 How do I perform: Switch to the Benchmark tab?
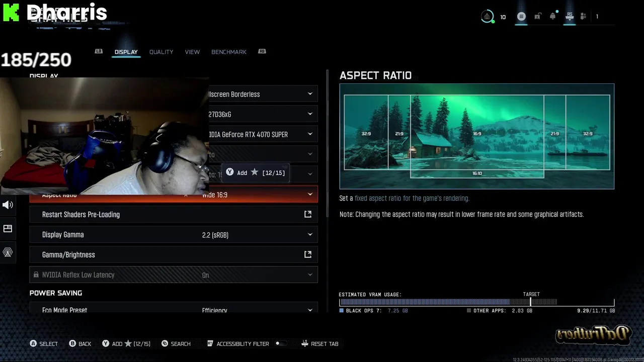point(229,52)
